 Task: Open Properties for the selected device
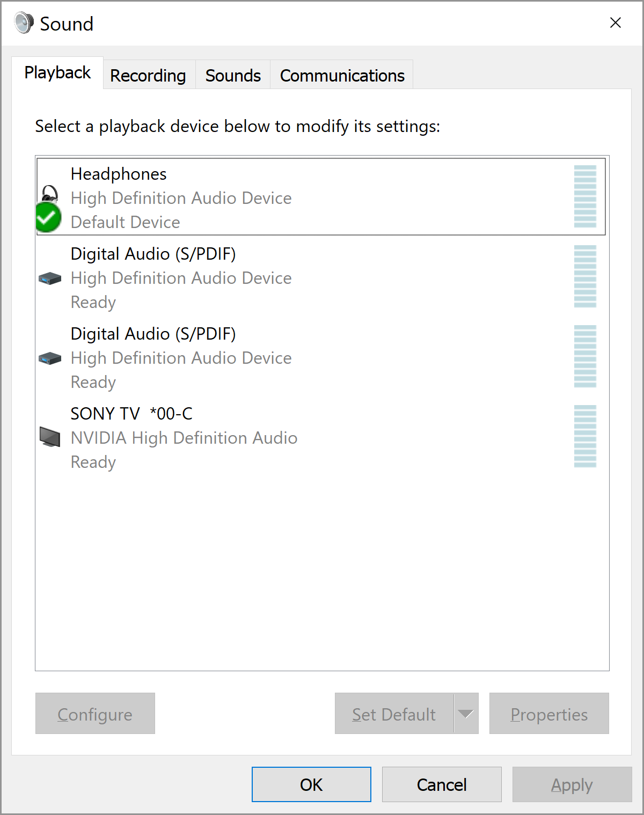coord(549,714)
